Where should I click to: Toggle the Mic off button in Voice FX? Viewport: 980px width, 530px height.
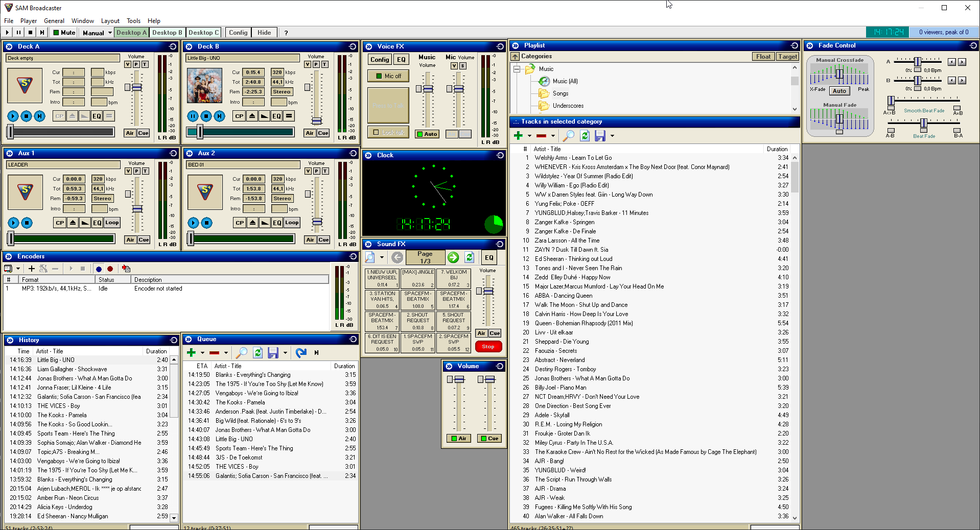click(x=388, y=76)
